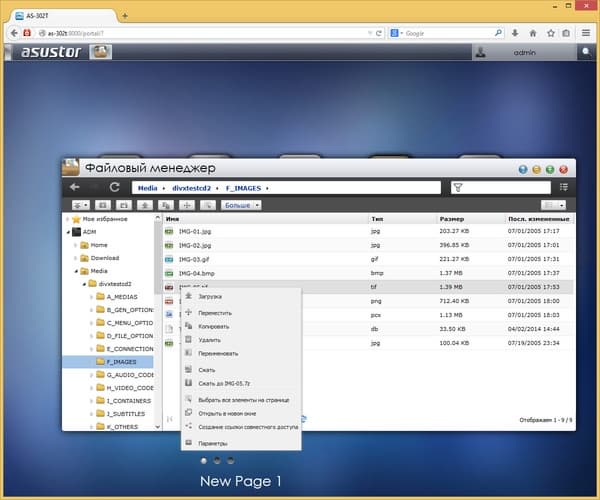Click the admin user button
Image resolution: width=600 pixels, height=500 pixels.
[524, 52]
